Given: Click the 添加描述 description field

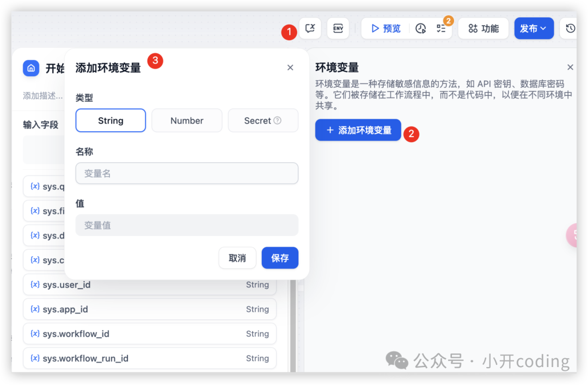Looking at the screenshot, I should (x=43, y=96).
